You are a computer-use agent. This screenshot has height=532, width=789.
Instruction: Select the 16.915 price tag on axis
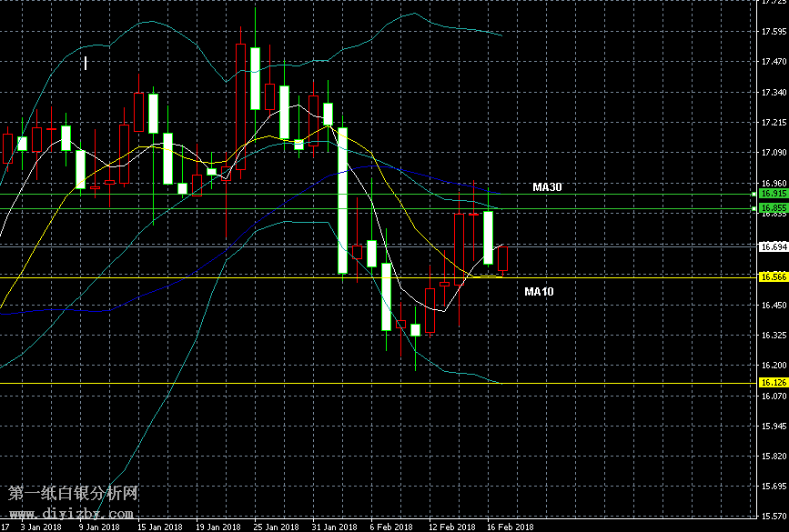[774, 194]
